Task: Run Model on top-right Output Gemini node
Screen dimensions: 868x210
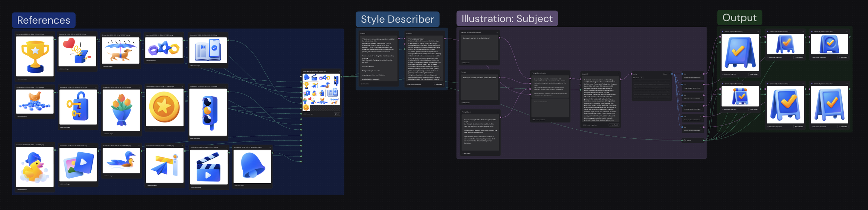Action: tap(843, 57)
